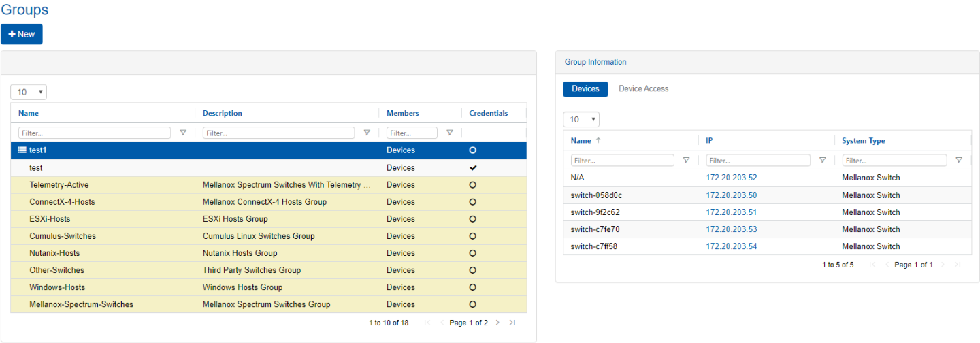Click the Description filter input field
The width and height of the screenshot is (980, 343).
[278, 133]
